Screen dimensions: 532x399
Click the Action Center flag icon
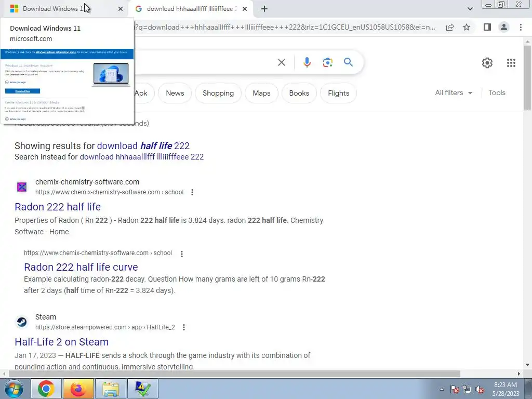coord(455,390)
